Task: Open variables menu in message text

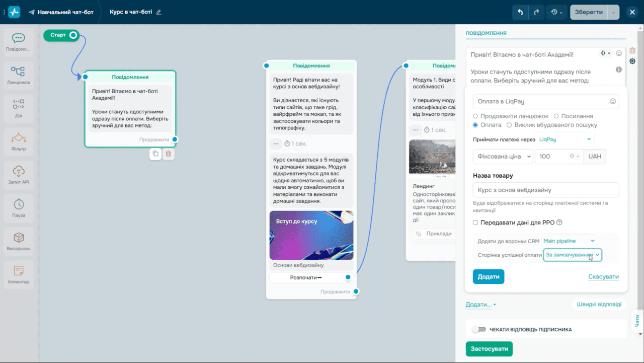Action: click(605, 53)
